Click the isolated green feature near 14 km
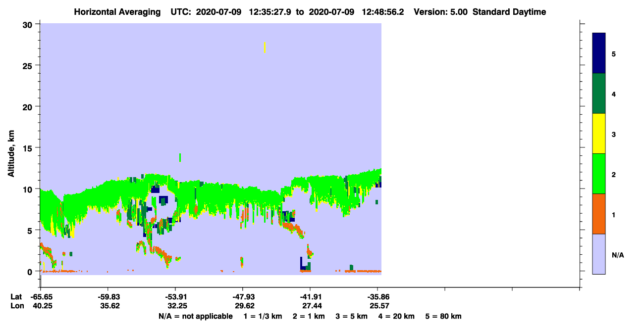Image resolution: width=644 pixels, height=330 pixels. (x=180, y=157)
